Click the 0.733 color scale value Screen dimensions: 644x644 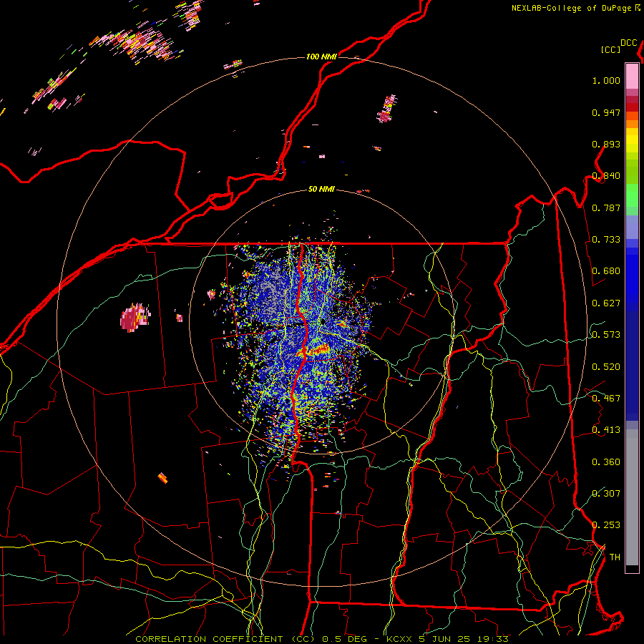606,240
